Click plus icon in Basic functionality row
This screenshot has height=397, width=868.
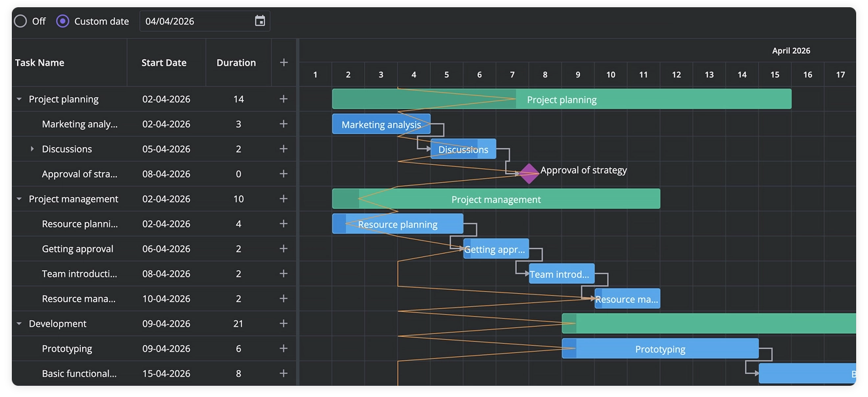pyautogui.click(x=283, y=374)
